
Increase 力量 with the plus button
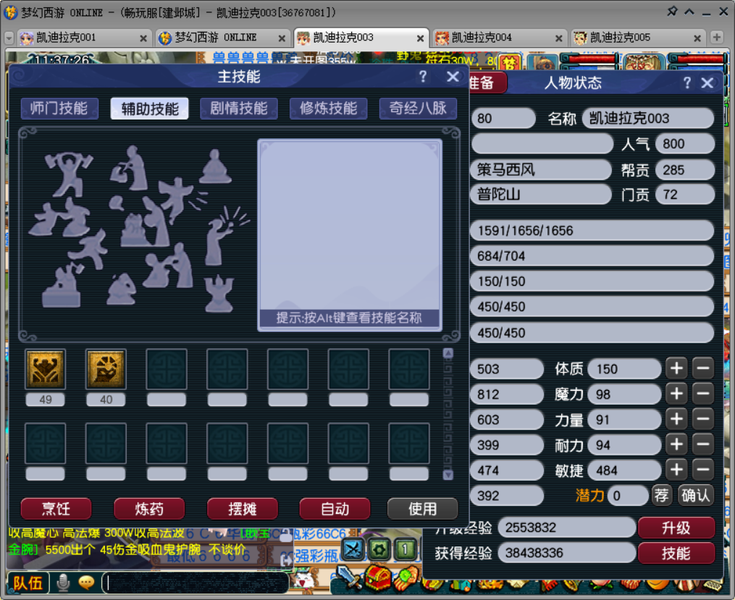click(x=676, y=419)
